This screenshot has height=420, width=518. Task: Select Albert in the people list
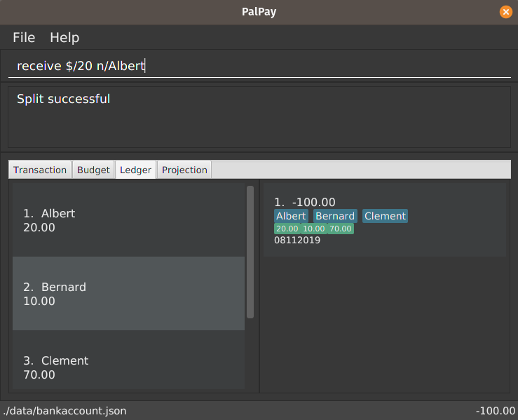tap(128, 220)
